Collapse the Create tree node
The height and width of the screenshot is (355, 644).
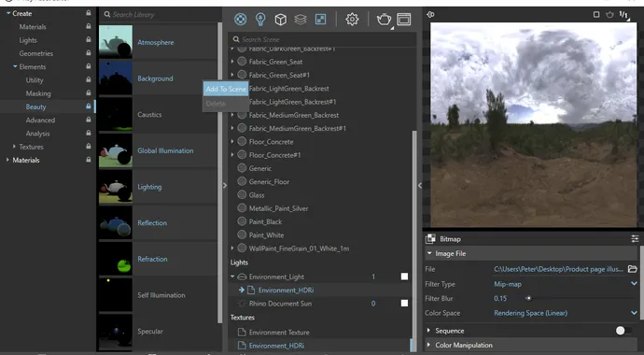click(x=8, y=13)
